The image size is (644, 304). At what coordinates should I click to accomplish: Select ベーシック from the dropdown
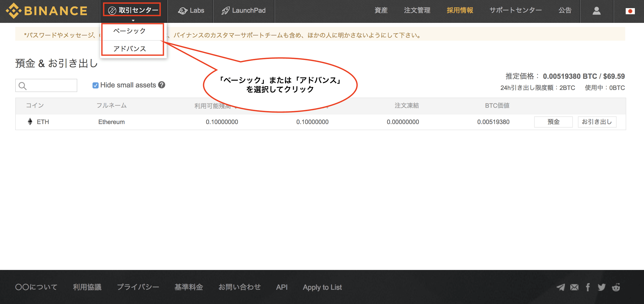click(x=129, y=31)
